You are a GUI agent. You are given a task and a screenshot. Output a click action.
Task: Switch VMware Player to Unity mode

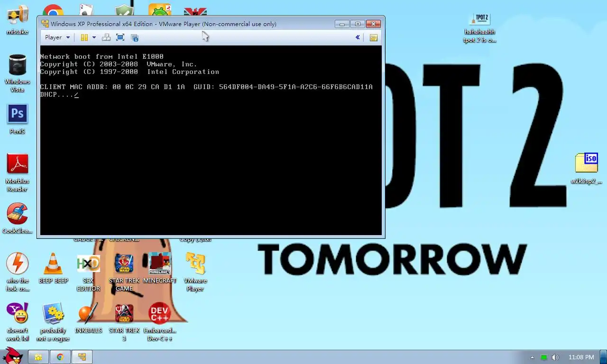click(x=135, y=37)
